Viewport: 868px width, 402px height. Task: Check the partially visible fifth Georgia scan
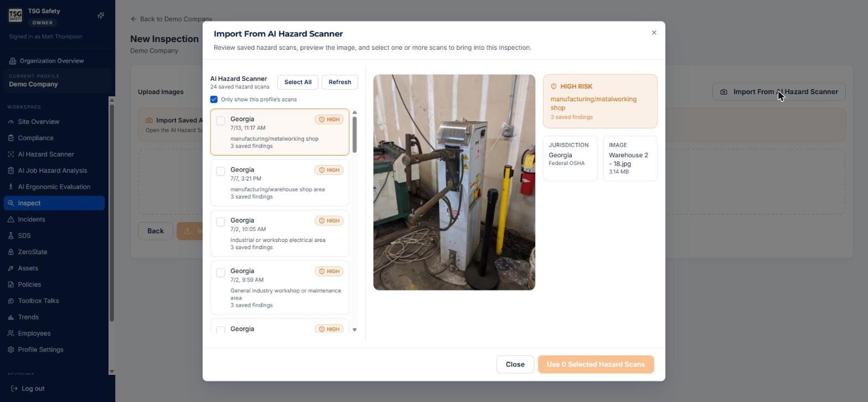pos(220,330)
